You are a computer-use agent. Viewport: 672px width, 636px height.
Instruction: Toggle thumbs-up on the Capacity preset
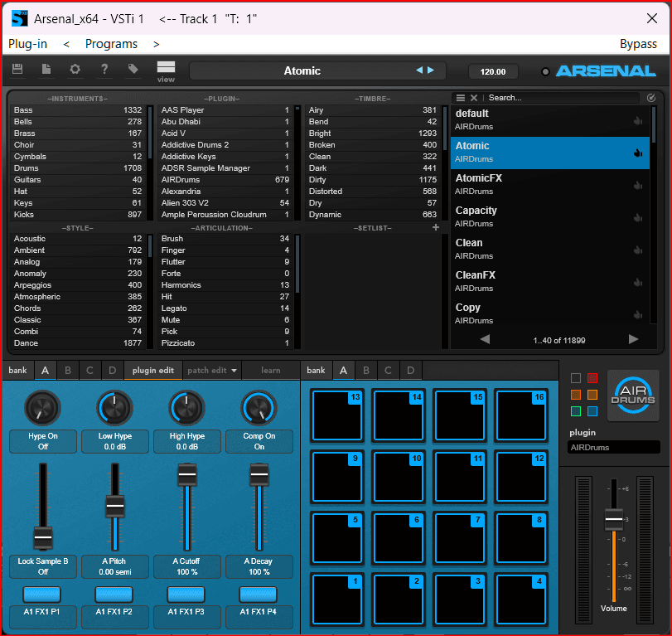coord(637,217)
